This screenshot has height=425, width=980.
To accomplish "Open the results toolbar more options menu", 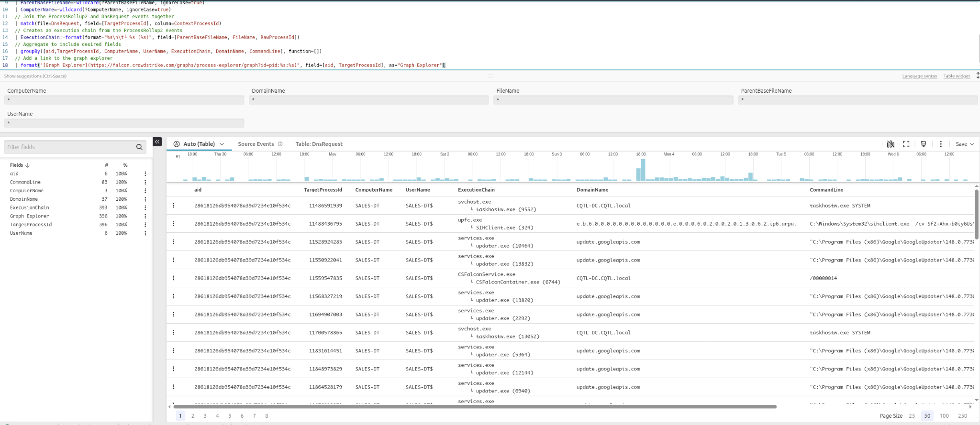I will pyautogui.click(x=941, y=144).
